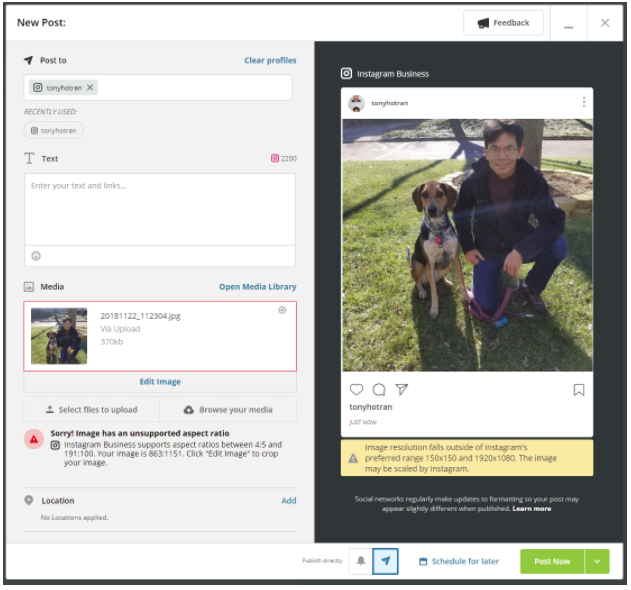Click the Edit Image link
The width and height of the screenshot is (631, 590).
pyautogui.click(x=160, y=382)
